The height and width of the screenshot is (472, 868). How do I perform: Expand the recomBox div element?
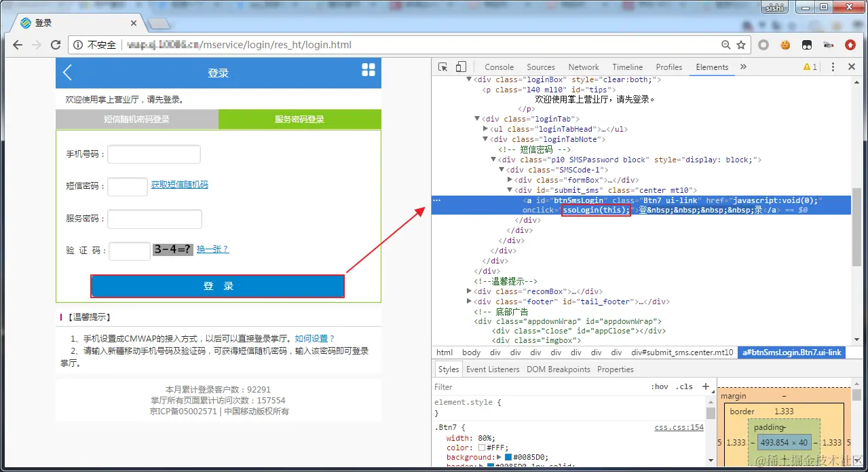(x=468, y=291)
